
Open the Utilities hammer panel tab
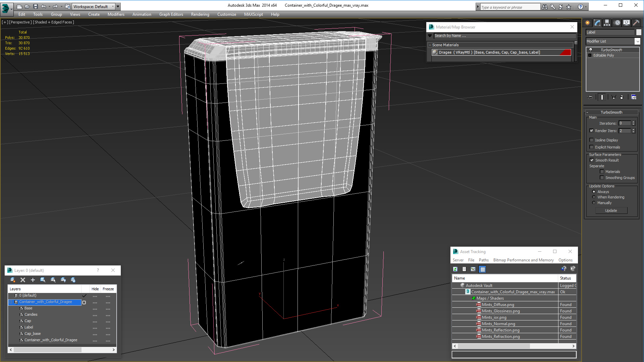click(x=636, y=23)
